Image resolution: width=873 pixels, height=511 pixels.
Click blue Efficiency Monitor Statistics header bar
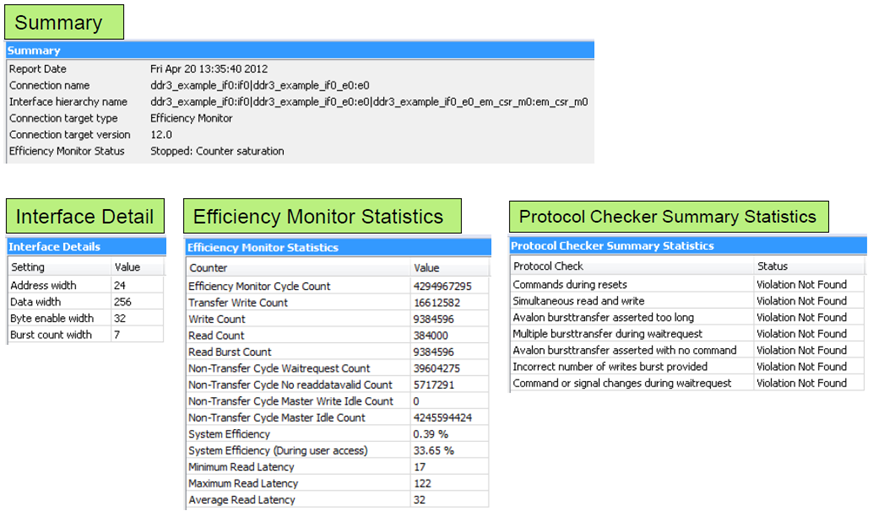pyautogui.click(x=339, y=248)
